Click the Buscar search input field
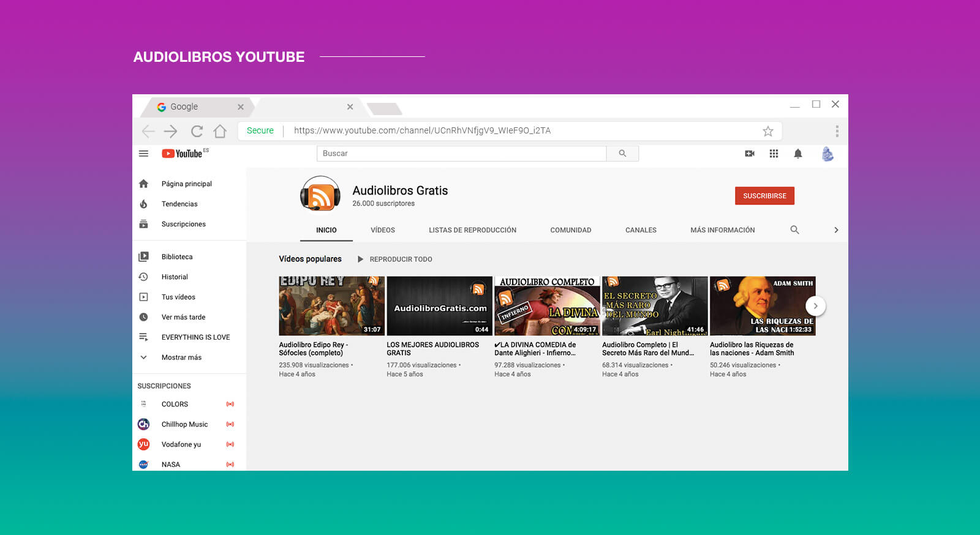This screenshot has height=535, width=980. click(461, 154)
